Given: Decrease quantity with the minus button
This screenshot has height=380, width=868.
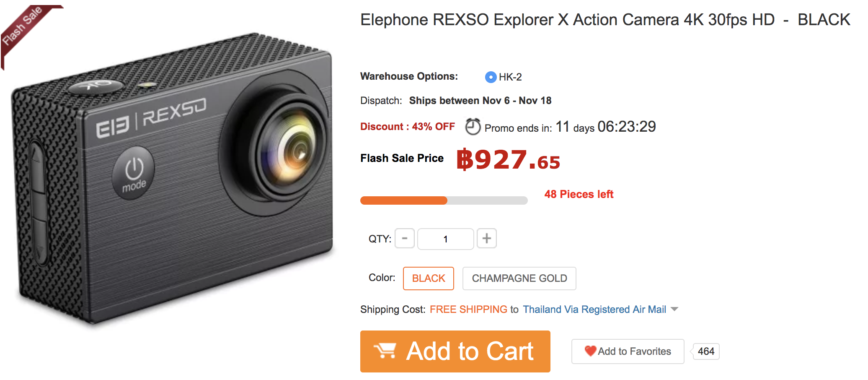Looking at the screenshot, I should tap(405, 239).
